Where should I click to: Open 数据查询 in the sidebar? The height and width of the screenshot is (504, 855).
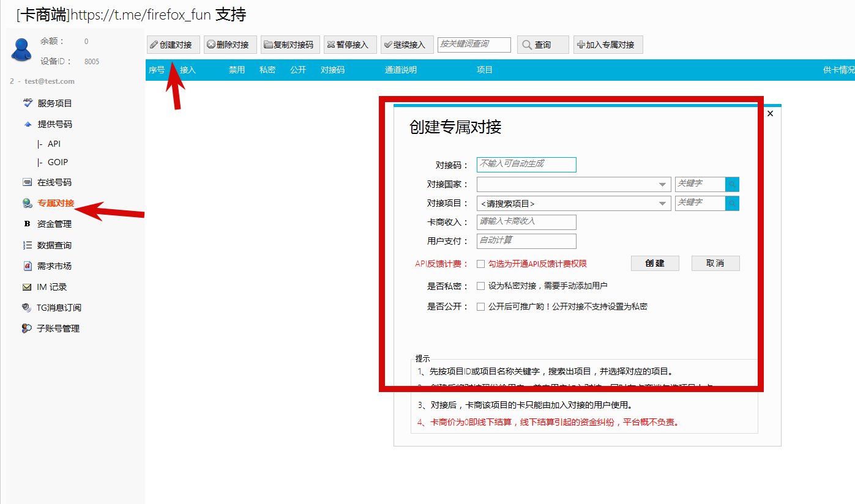click(x=54, y=245)
